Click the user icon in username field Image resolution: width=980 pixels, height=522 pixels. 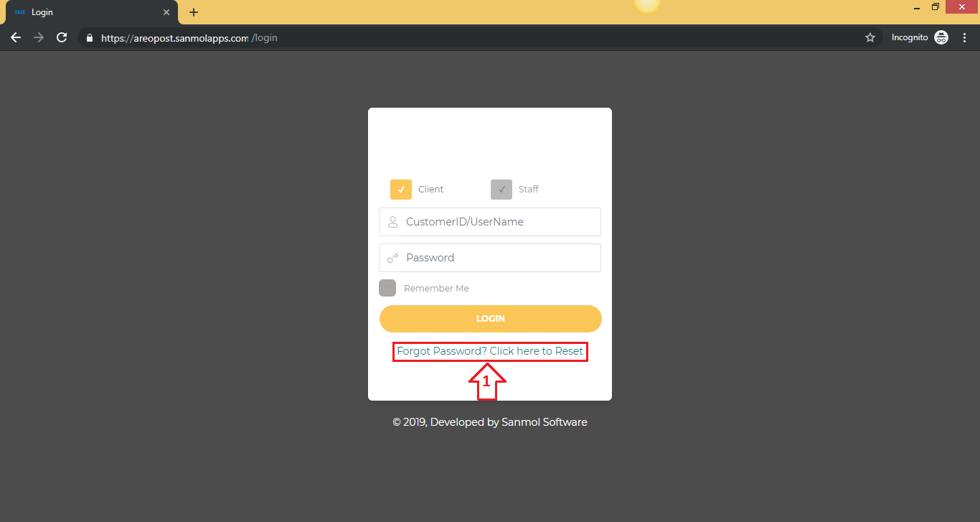(x=393, y=222)
